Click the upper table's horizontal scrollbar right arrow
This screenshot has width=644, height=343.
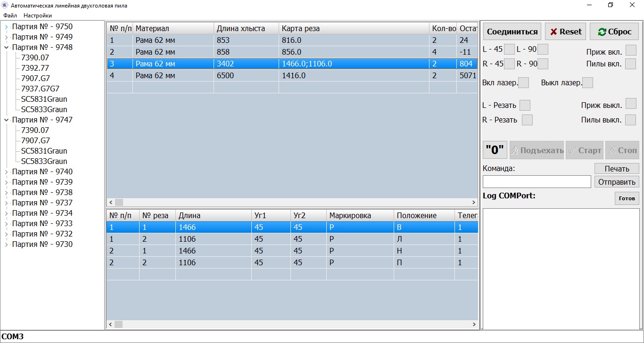tap(474, 202)
